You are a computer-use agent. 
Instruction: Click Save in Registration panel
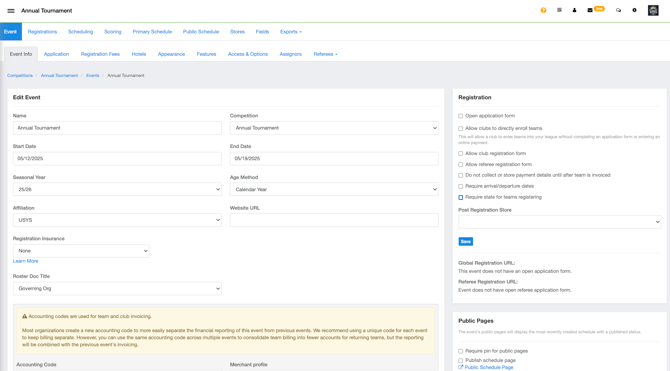coord(466,241)
